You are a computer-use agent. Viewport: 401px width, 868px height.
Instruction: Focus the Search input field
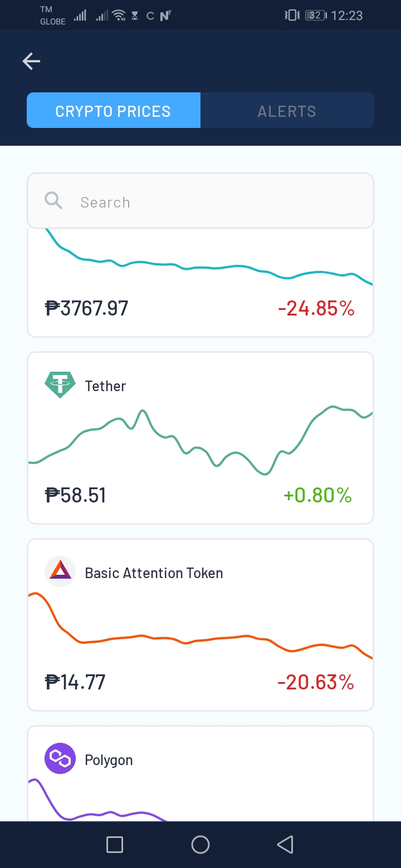(x=200, y=201)
